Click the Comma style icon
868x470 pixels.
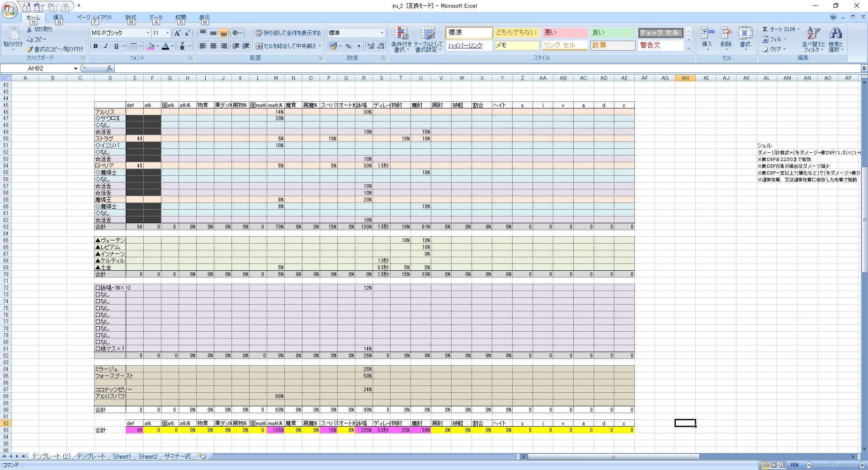tap(359, 46)
